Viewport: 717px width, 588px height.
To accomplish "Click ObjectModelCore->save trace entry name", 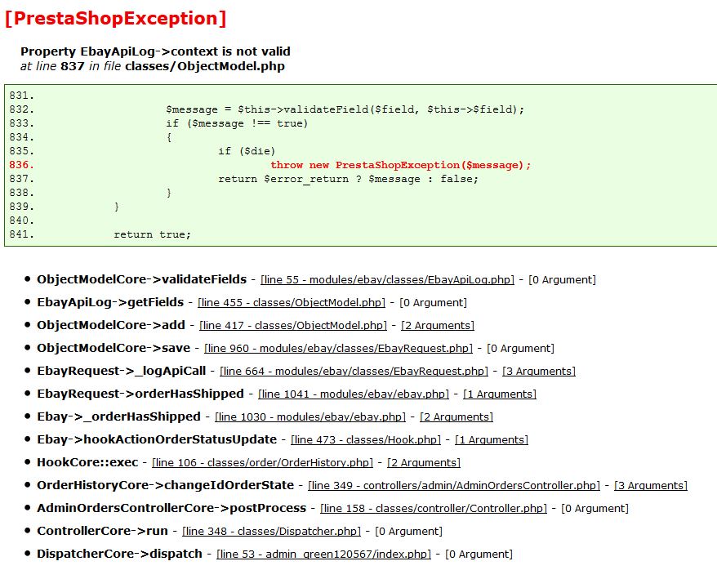I will (114, 348).
